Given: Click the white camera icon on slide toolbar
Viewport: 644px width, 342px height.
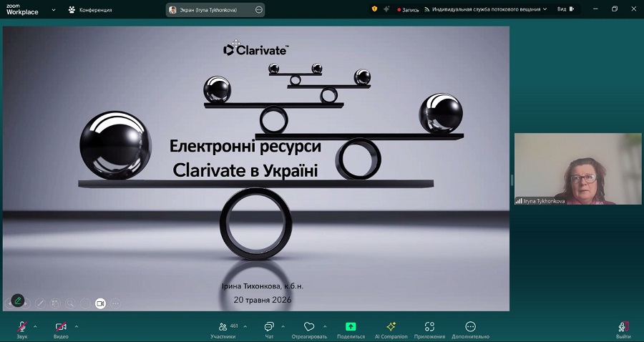Looking at the screenshot, I should [x=101, y=303].
